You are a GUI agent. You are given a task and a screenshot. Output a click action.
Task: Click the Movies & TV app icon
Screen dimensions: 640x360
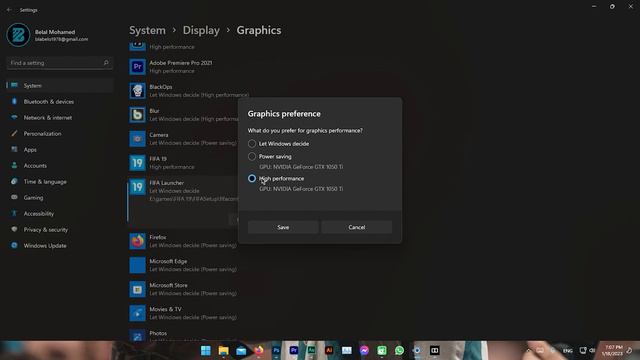138,313
